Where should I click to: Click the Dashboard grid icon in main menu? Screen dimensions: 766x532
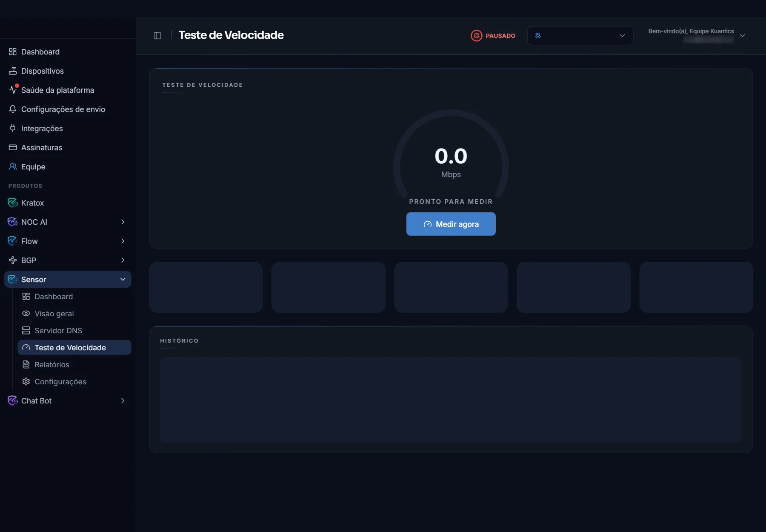pos(13,52)
